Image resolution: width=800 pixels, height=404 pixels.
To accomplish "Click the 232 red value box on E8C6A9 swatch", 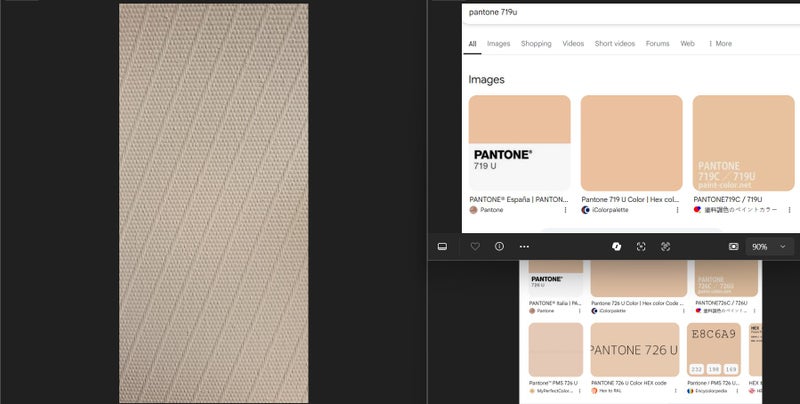I will (x=696, y=369).
